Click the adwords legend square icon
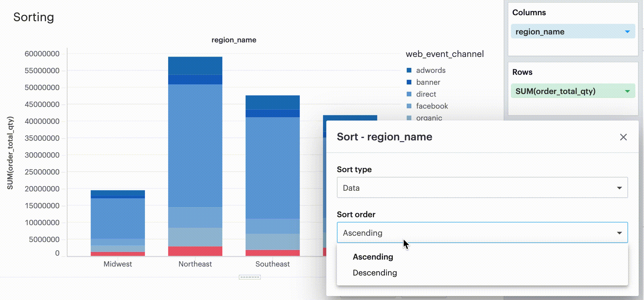The height and width of the screenshot is (300, 644). [x=409, y=70]
